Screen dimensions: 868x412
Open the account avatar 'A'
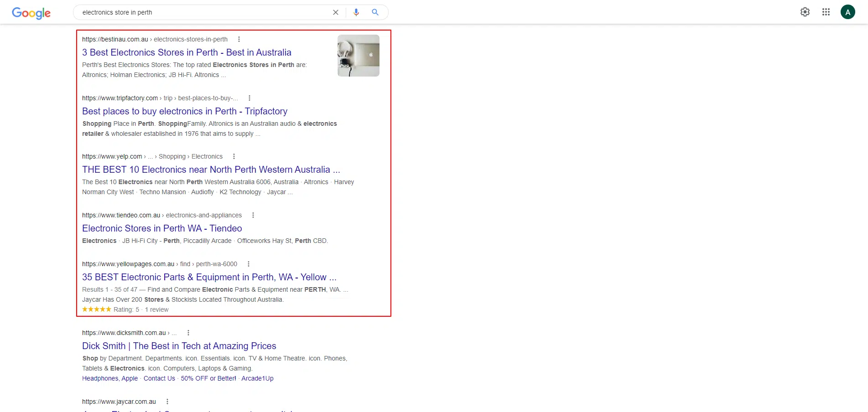[848, 12]
